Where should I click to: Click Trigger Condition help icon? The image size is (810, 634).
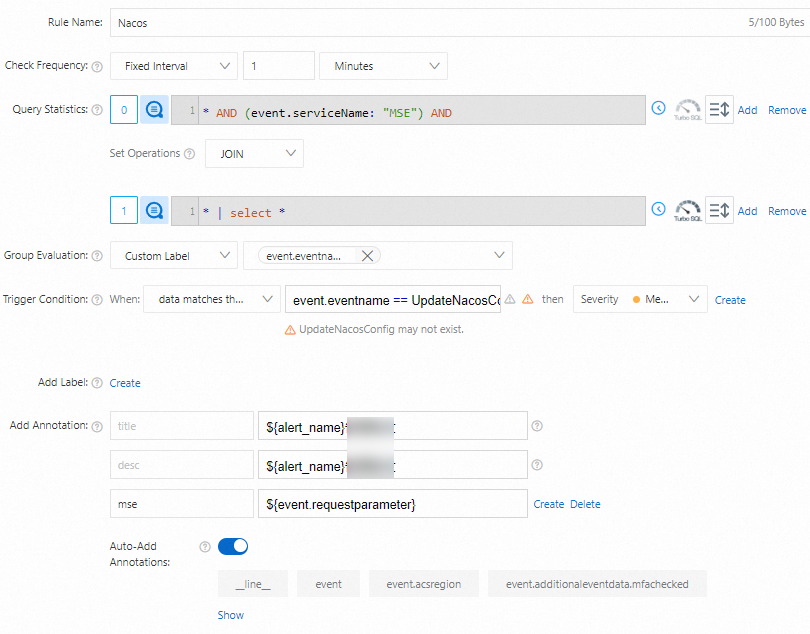(97, 300)
